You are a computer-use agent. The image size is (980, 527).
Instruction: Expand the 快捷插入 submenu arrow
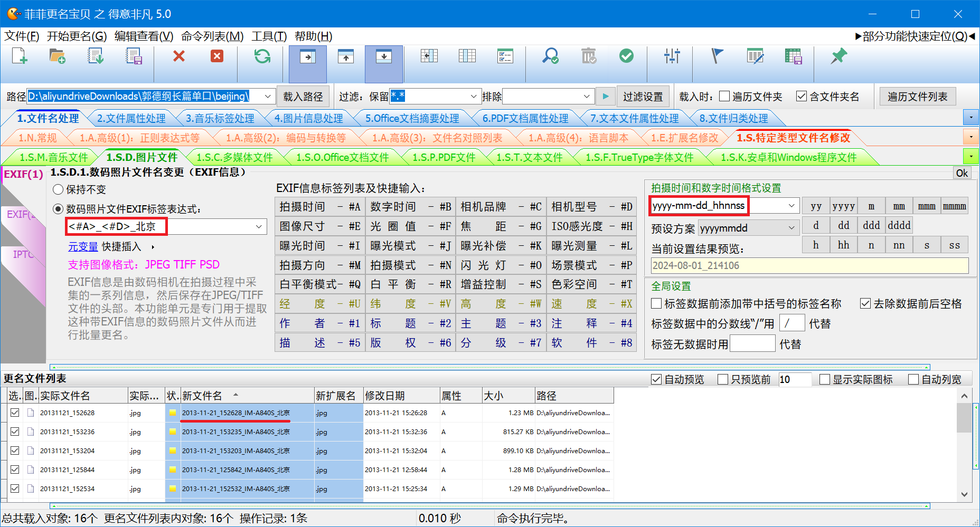pos(153,247)
